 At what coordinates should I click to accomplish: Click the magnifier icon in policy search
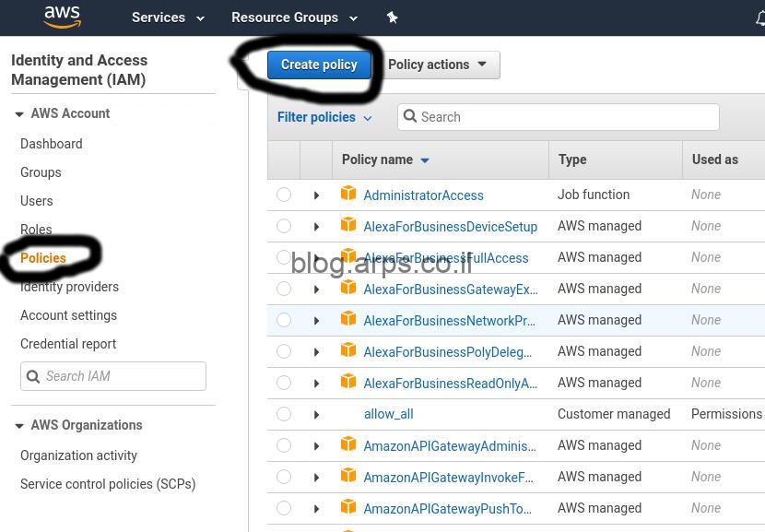click(410, 116)
